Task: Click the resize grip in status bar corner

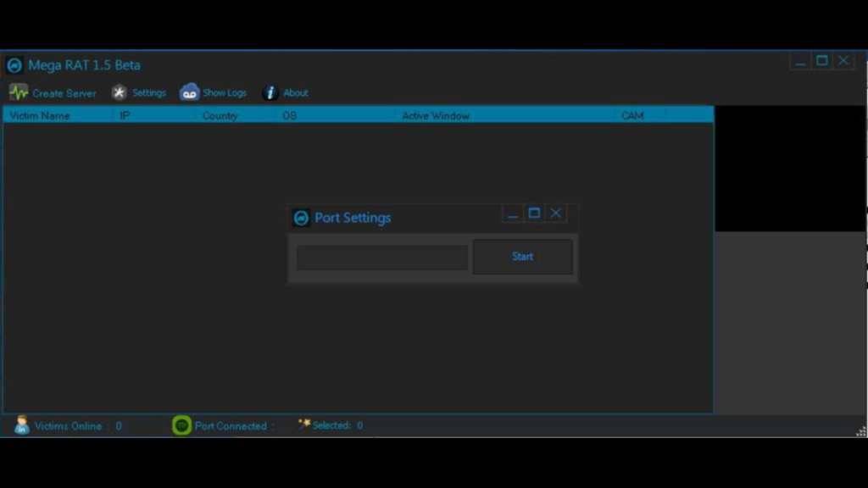Action: tap(861, 431)
